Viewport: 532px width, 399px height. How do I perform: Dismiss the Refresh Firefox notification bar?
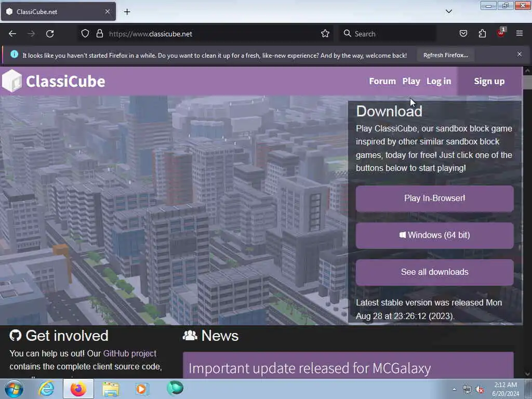point(520,54)
